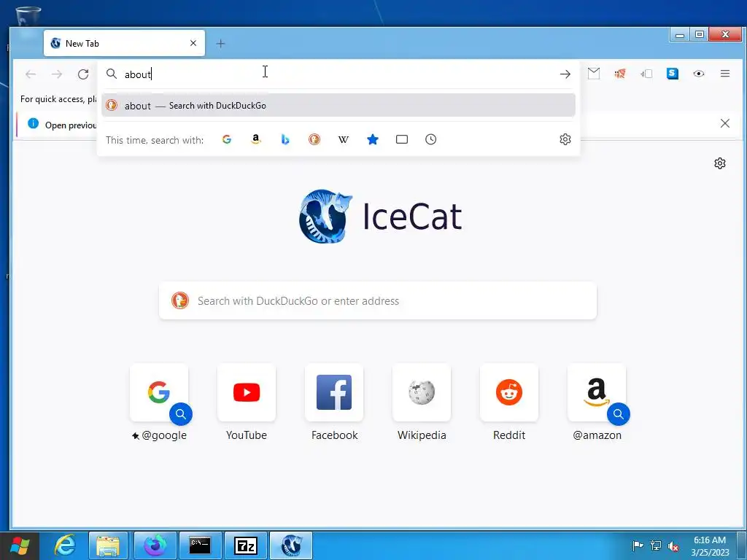Viewport: 747px width, 560px height.
Task: Dismiss the 'Open previous' notification bar
Action: pos(724,123)
